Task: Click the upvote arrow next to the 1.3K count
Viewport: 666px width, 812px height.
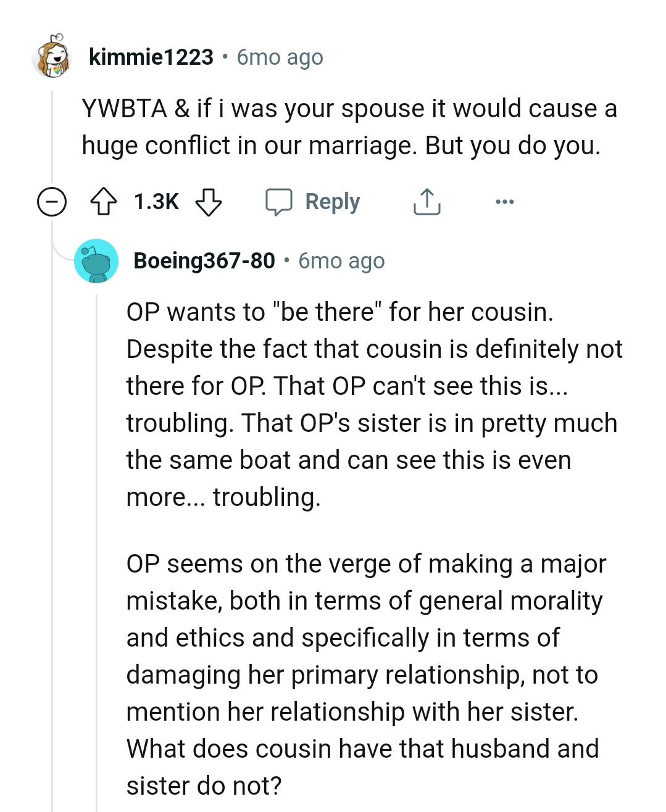Action: click(104, 201)
